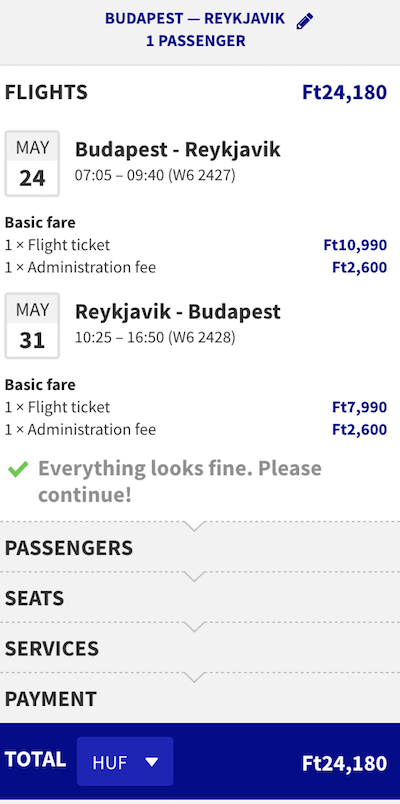This screenshot has height=804, width=400.
Task: Click the May 24 date calendar tile
Action: (x=32, y=164)
